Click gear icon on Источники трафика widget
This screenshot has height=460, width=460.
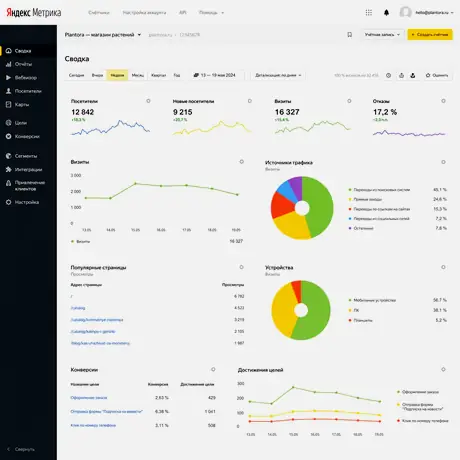(443, 162)
